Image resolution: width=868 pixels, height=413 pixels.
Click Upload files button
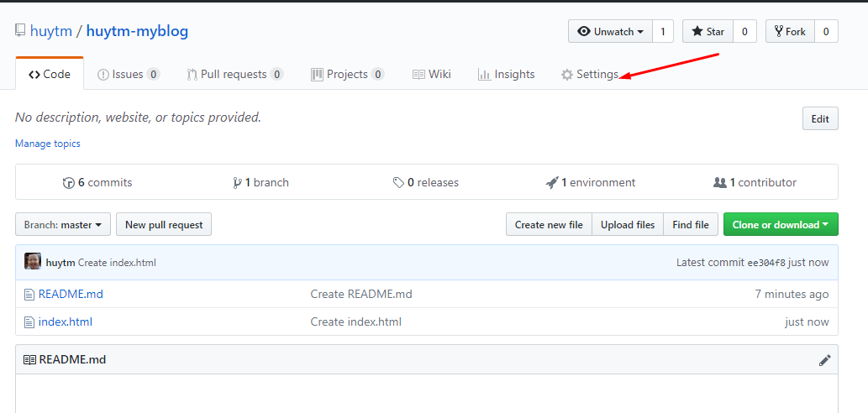click(628, 224)
